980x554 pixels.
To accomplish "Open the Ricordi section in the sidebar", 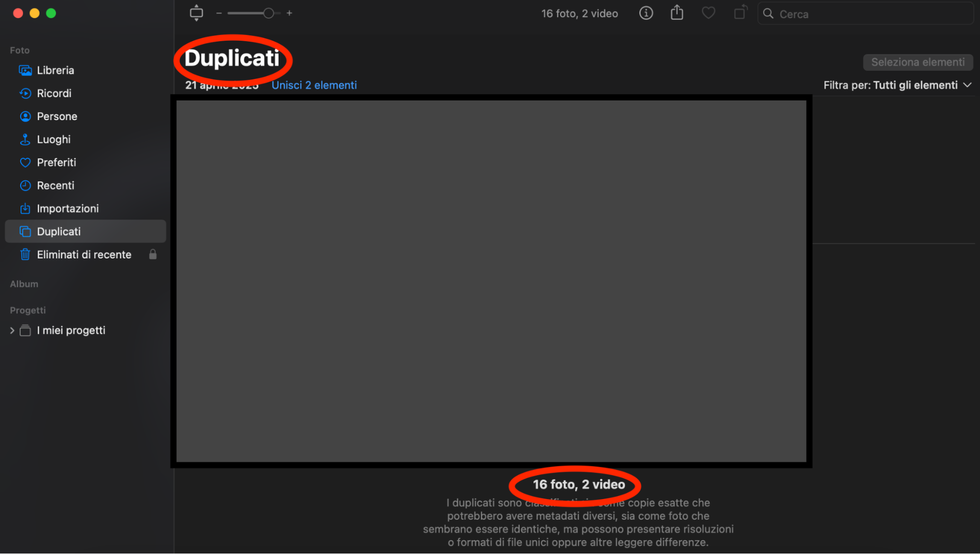I will pos(54,93).
